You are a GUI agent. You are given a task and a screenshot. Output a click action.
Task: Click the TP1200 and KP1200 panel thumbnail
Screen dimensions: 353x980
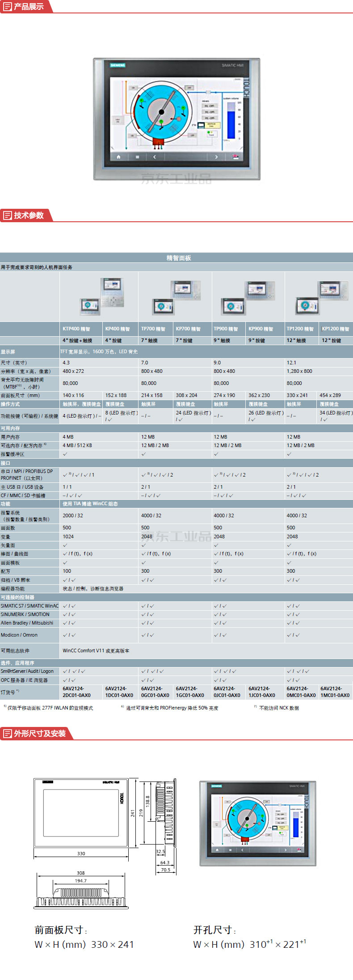click(x=319, y=297)
